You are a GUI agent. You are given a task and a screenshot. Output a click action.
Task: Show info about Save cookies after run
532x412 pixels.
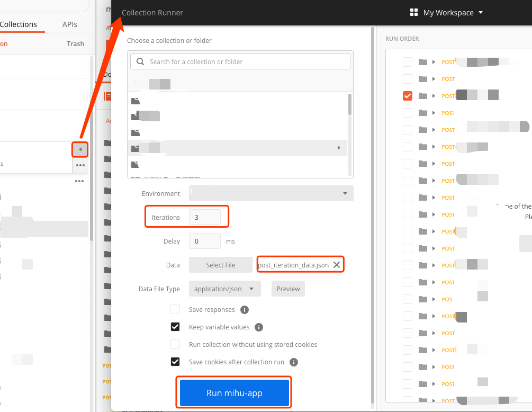click(x=293, y=362)
